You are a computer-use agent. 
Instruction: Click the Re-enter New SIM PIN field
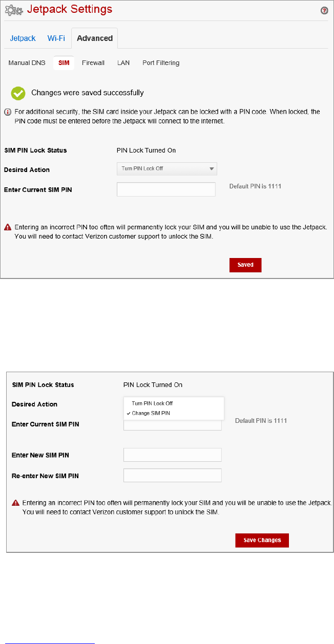point(173,476)
